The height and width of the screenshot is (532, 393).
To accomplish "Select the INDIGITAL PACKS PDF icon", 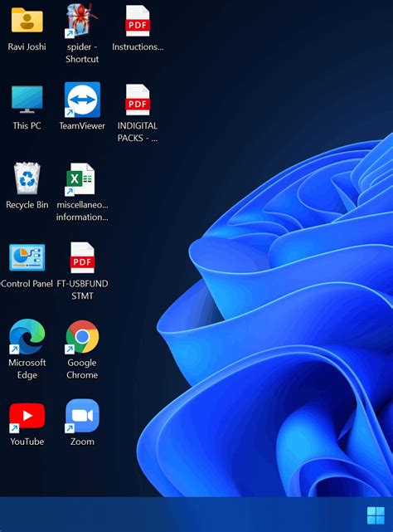I will tap(138, 100).
